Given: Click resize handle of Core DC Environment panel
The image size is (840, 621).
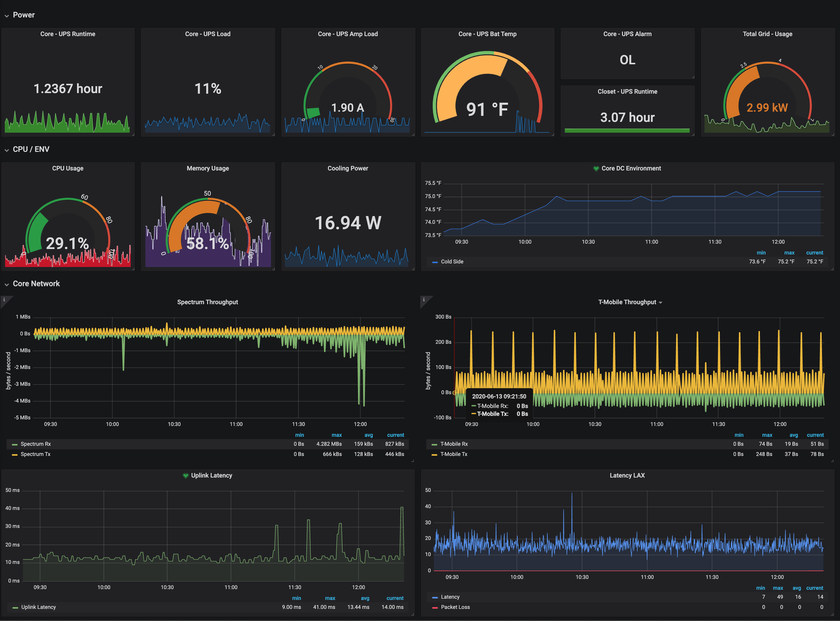Looking at the screenshot, I should (832, 269).
